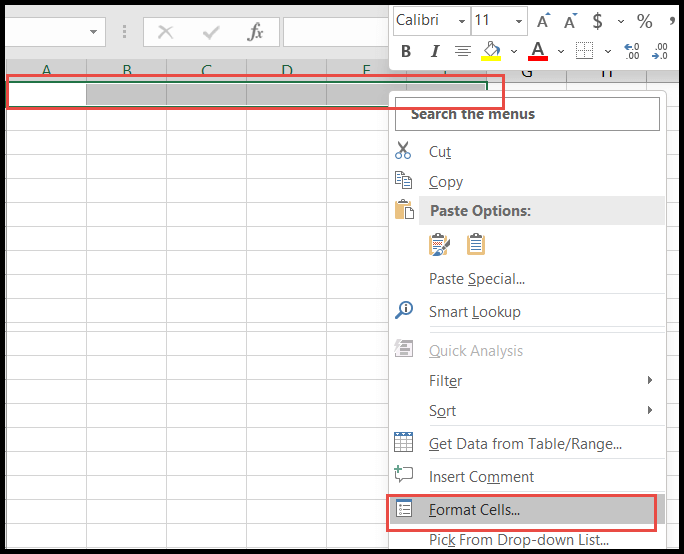Paste with Keep Source Formatting icon
The image size is (684, 554).
coord(439,244)
